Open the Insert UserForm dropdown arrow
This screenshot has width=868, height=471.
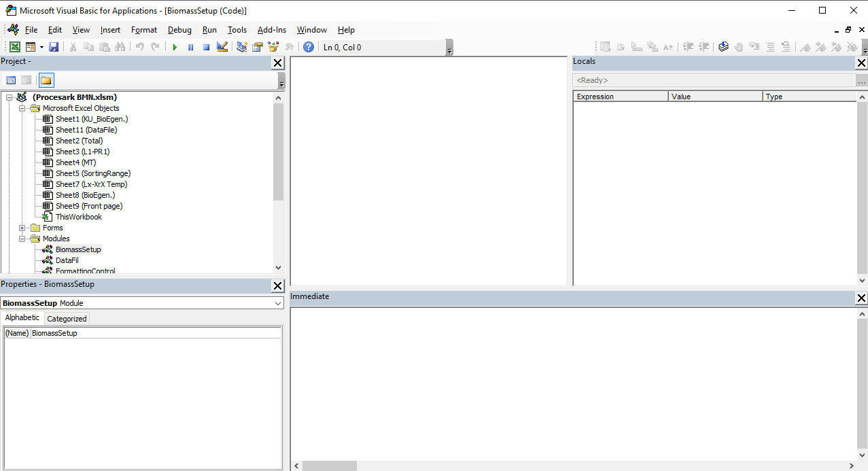tap(41, 47)
